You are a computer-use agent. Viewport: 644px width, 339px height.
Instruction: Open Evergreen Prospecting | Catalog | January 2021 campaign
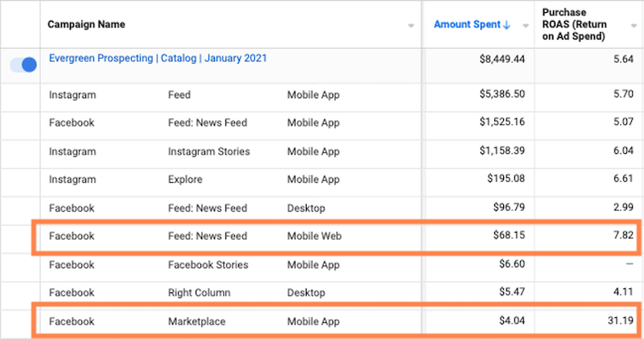(x=158, y=58)
